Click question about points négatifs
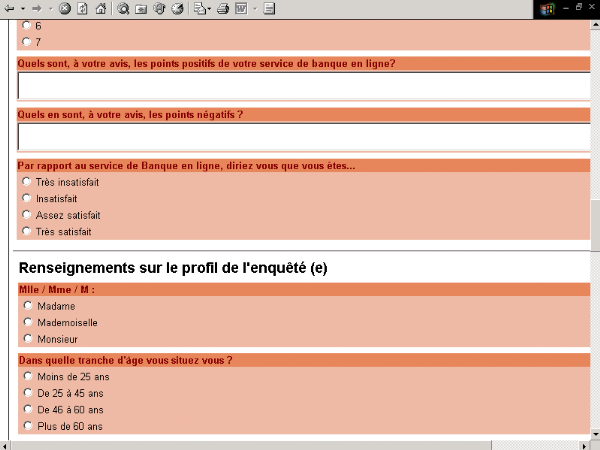 point(130,114)
